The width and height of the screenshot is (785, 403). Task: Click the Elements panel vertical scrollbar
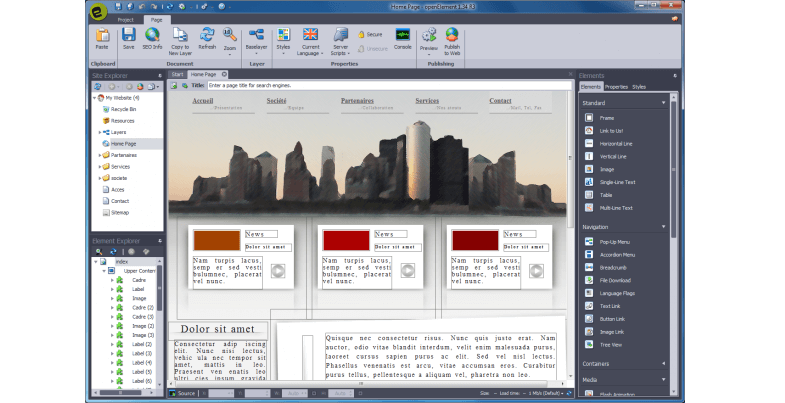click(x=674, y=170)
